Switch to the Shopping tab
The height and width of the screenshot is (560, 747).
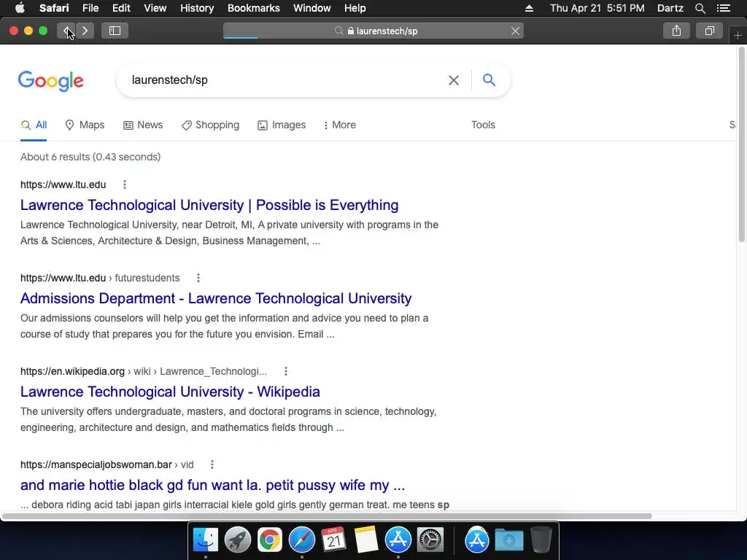click(x=210, y=125)
